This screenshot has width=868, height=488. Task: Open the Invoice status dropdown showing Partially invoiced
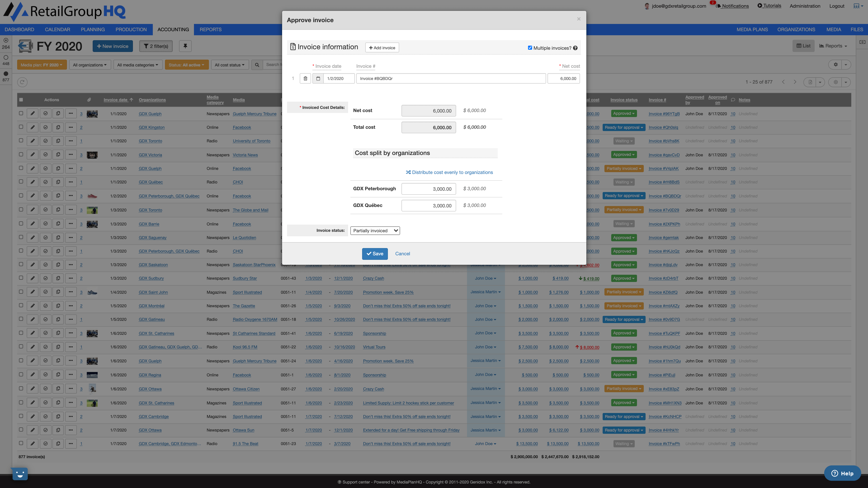tap(375, 230)
